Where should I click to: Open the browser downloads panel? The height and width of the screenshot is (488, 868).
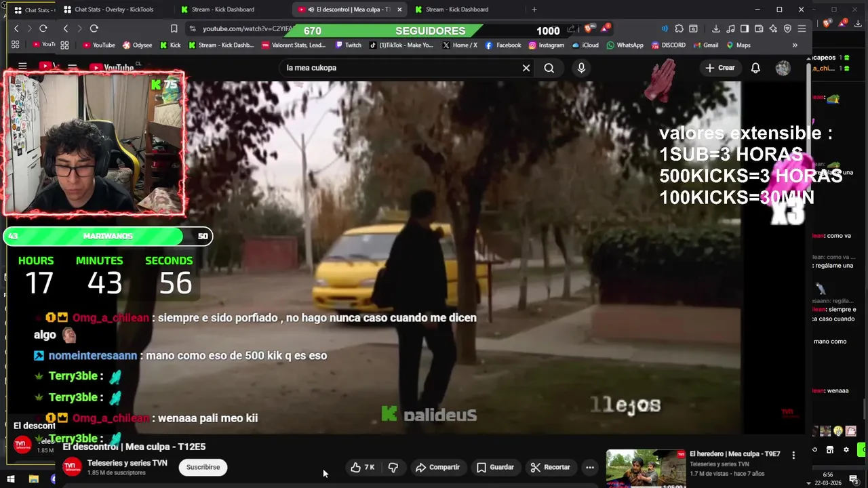pos(715,28)
